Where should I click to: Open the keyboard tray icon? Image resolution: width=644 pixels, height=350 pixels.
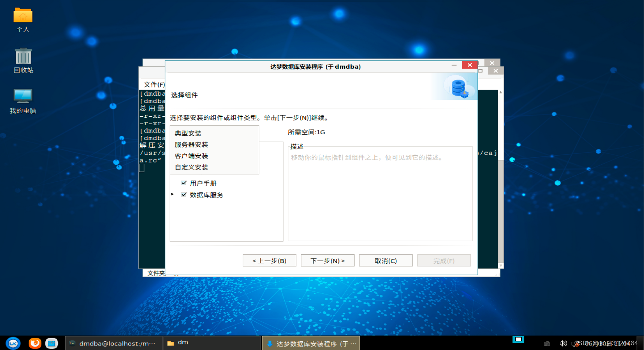pos(547,343)
